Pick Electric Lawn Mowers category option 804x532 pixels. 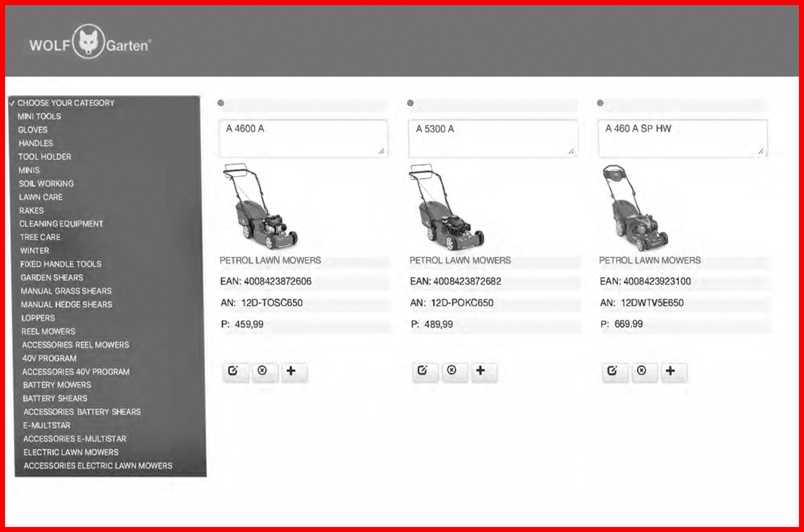(71, 452)
